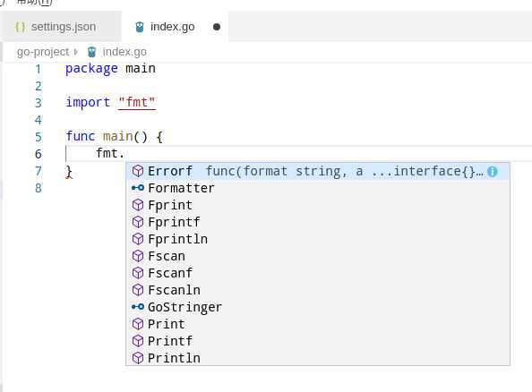Click the cube icon beside Fscanln
The height and width of the screenshot is (392, 532).
pos(138,290)
